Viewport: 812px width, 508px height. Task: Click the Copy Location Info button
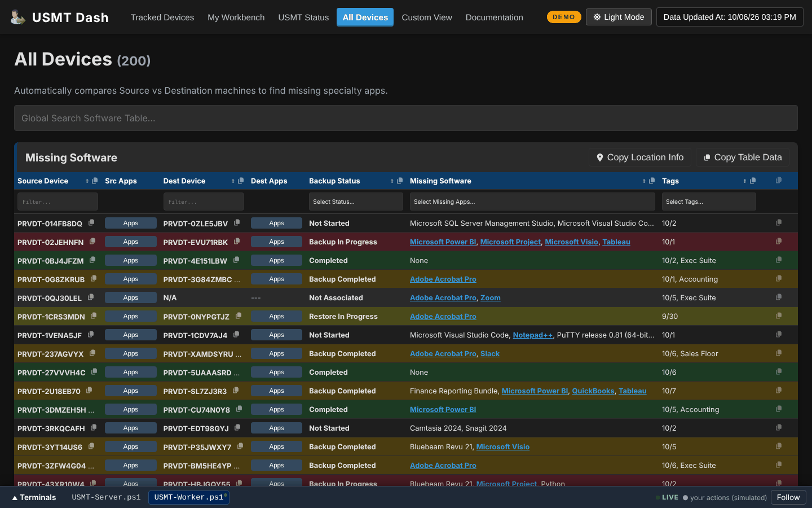point(640,157)
